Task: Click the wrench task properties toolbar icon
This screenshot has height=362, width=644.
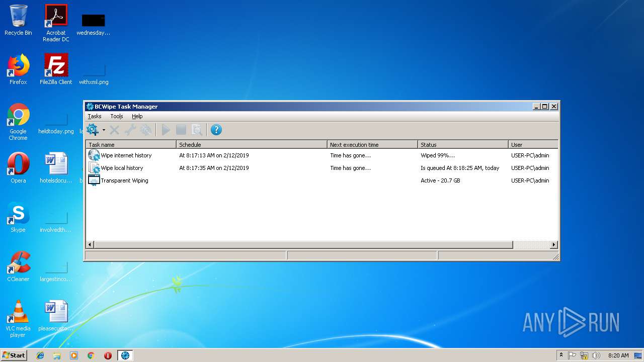Action: 130,130
